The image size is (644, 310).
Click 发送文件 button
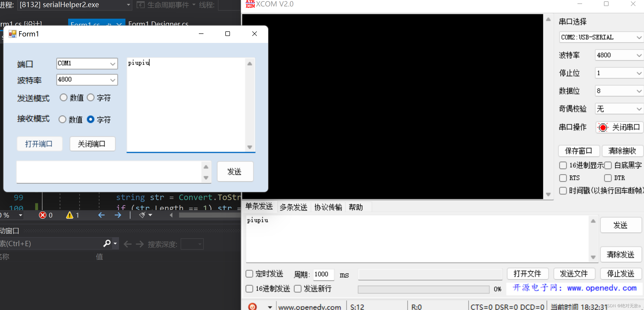point(574,274)
